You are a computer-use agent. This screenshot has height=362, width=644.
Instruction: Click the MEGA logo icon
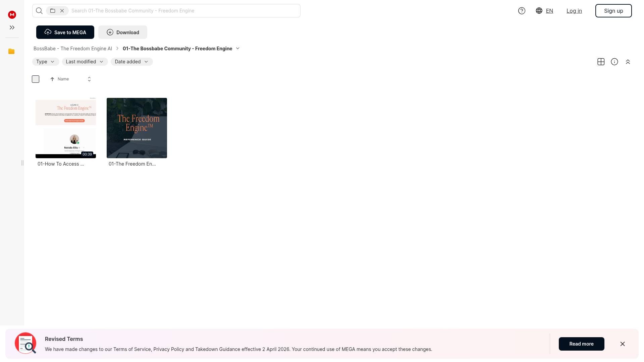(x=12, y=15)
